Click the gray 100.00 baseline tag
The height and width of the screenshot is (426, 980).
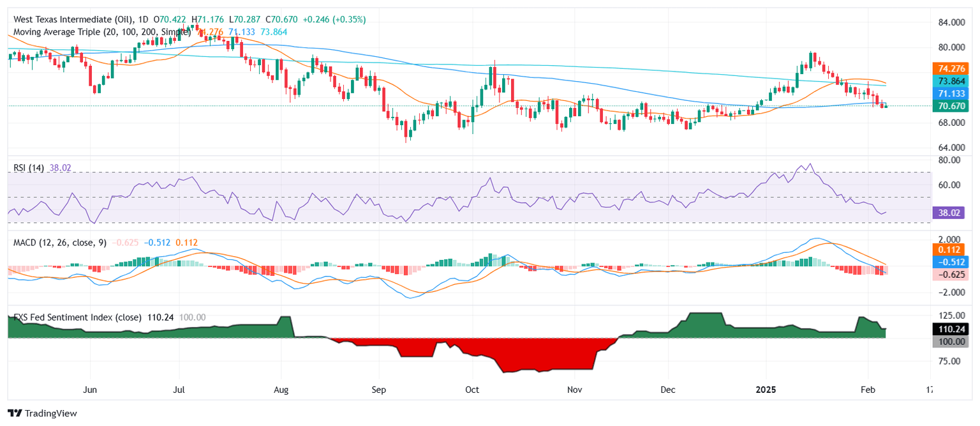tap(950, 342)
